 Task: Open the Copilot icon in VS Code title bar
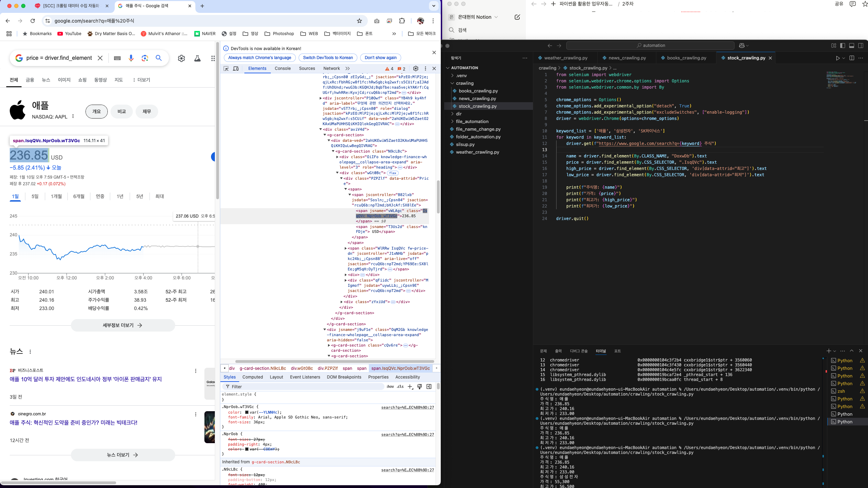point(741,46)
